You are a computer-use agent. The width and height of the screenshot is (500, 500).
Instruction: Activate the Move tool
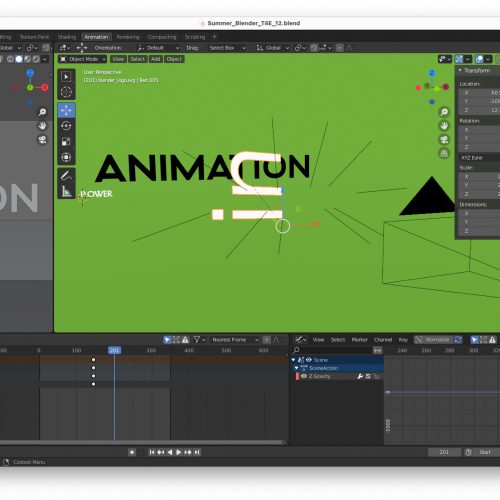tap(66, 110)
